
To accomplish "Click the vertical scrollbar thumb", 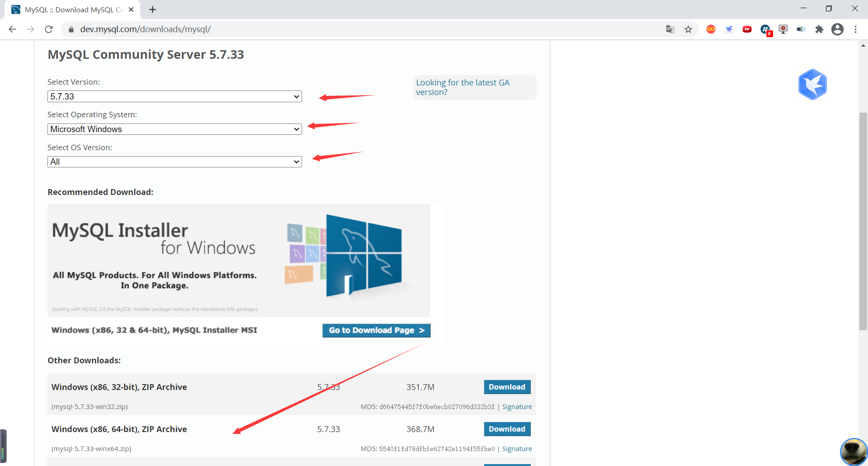I will pos(863,222).
